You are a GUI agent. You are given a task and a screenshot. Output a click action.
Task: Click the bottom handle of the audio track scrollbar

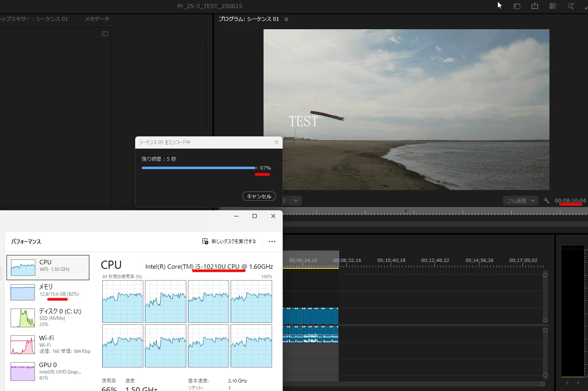coord(545,375)
